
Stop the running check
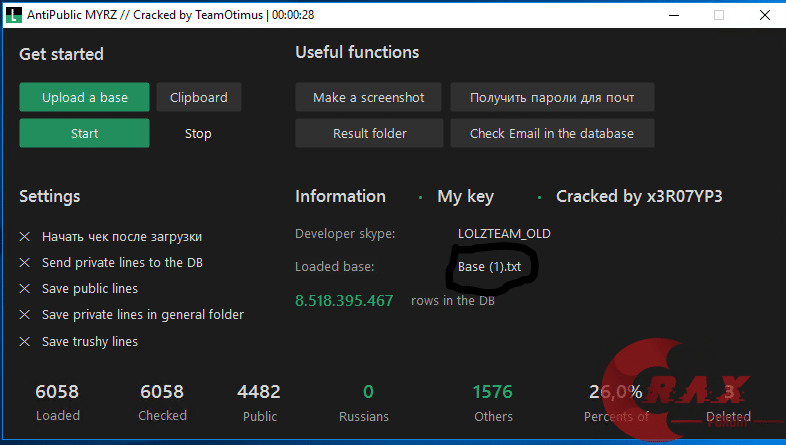198,133
